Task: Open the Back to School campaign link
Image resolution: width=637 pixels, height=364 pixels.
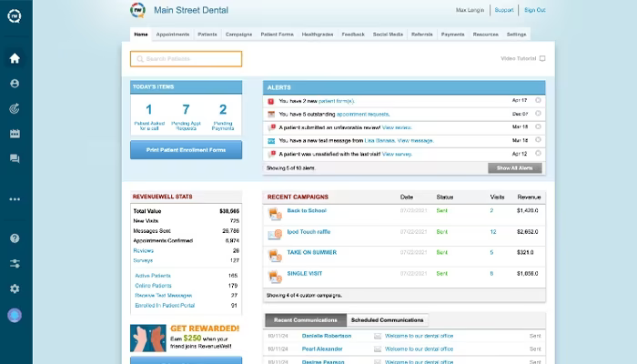Action: pyautogui.click(x=307, y=210)
